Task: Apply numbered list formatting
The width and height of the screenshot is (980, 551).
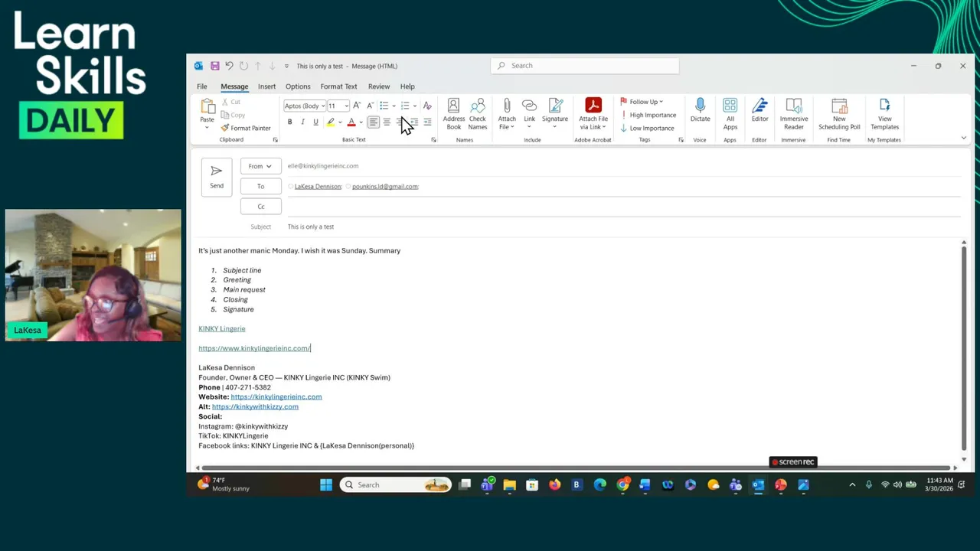Action: coord(405,106)
